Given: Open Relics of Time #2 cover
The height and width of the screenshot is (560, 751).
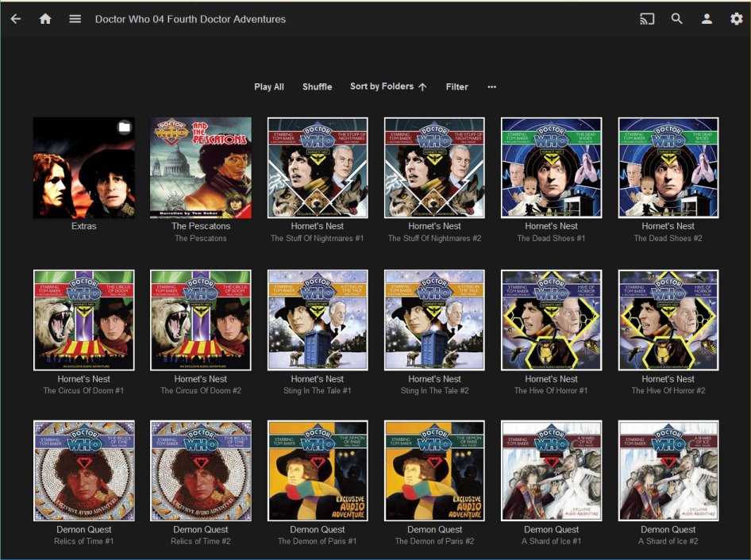Looking at the screenshot, I should 201,471.
